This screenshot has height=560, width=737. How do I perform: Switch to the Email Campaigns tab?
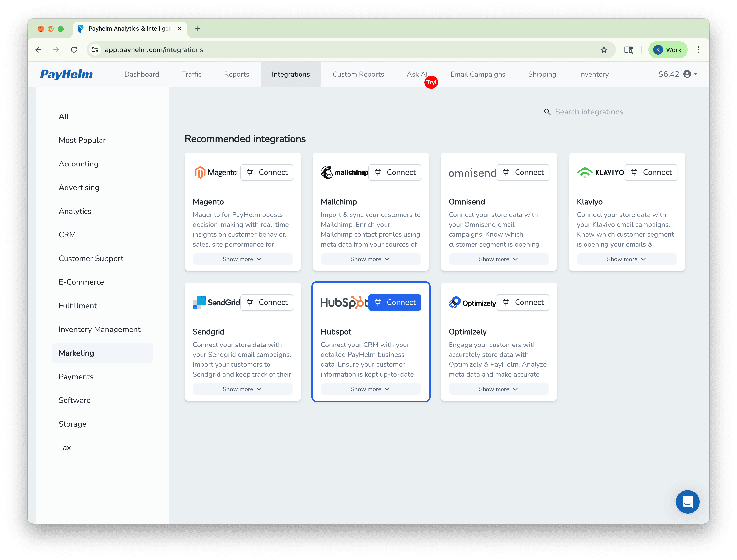(477, 74)
